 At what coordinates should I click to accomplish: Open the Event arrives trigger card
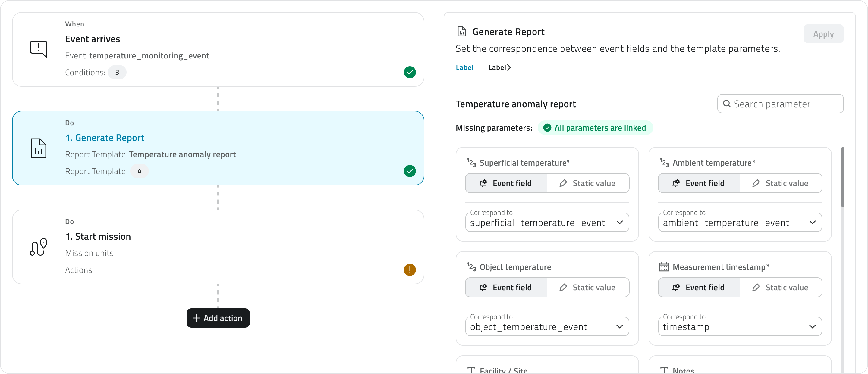click(x=218, y=49)
